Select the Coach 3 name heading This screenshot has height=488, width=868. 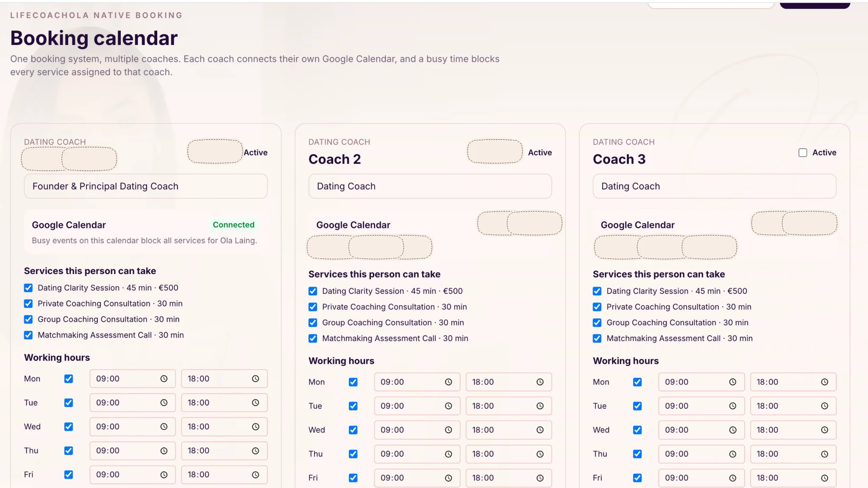click(x=619, y=159)
